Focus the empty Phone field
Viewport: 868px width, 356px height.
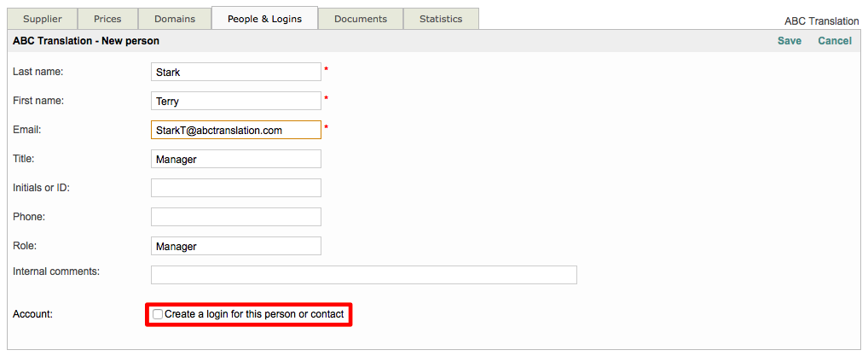coord(235,218)
